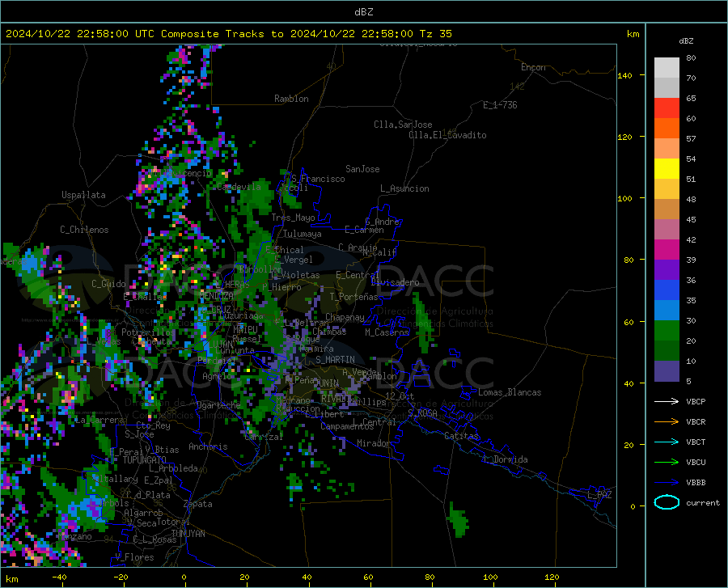Click the orange VBCR arrow in legend

(x=667, y=422)
